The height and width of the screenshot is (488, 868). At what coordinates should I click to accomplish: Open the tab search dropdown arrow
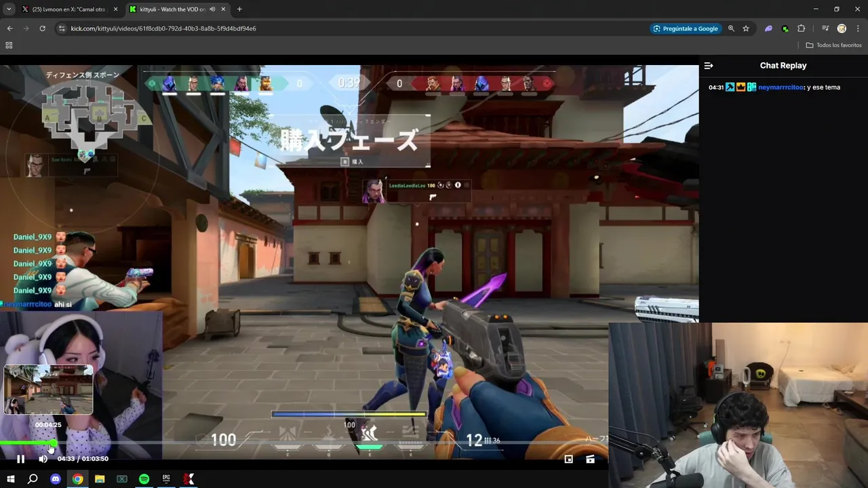(x=9, y=9)
